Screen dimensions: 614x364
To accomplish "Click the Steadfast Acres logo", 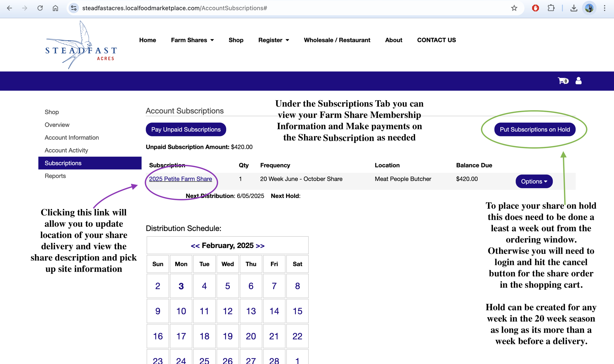I will 81,45.
